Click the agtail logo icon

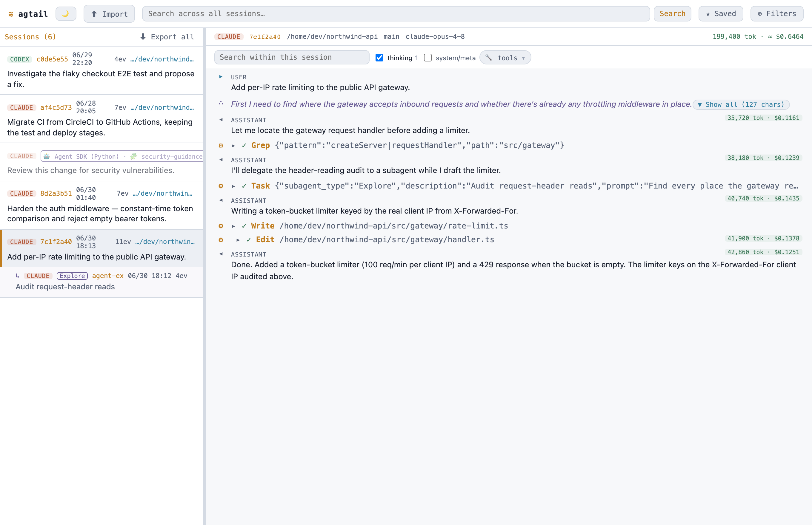tap(10, 14)
